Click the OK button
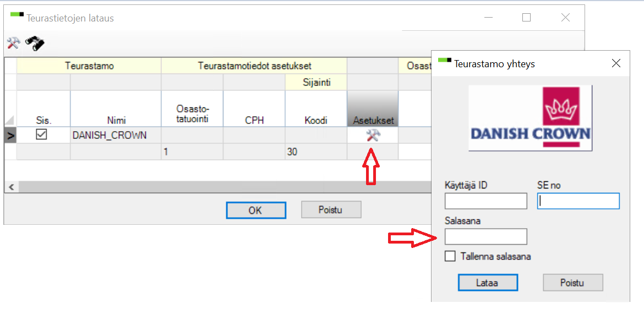Screen dimensions: 644x324 (x=256, y=210)
